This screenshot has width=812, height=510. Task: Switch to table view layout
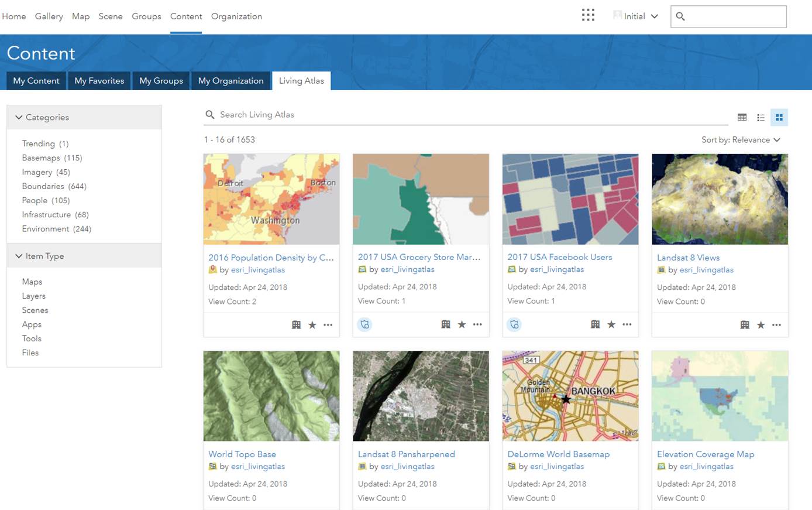coord(742,118)
